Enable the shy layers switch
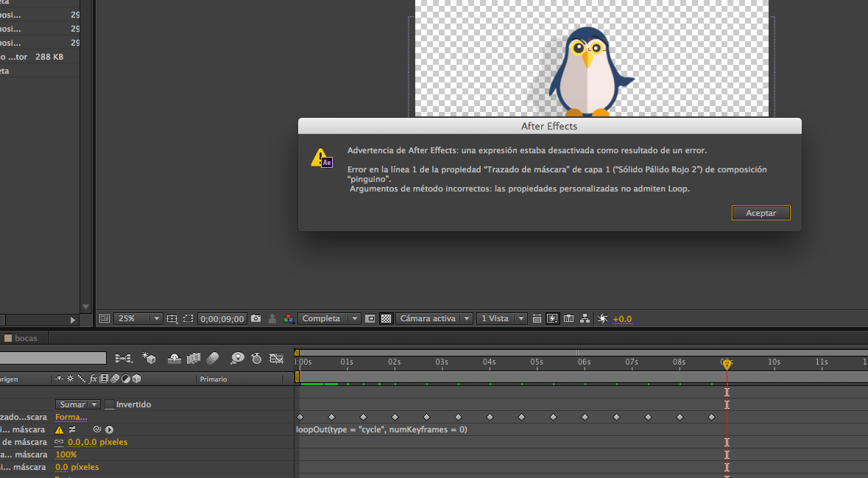Viewport: 868px width, 478px height. (174, 359)
